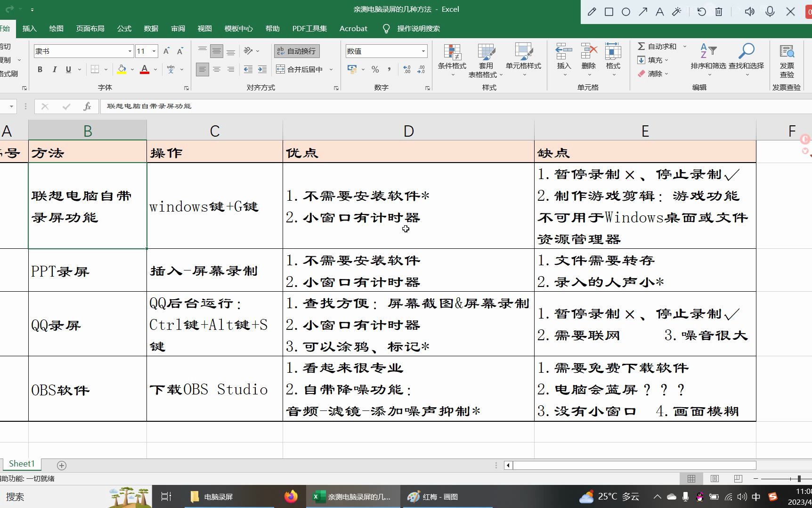The height and width of the screenshot is (508, 812).
Task: Open the Acrobat ribbon tab
Action: point(353,29)
